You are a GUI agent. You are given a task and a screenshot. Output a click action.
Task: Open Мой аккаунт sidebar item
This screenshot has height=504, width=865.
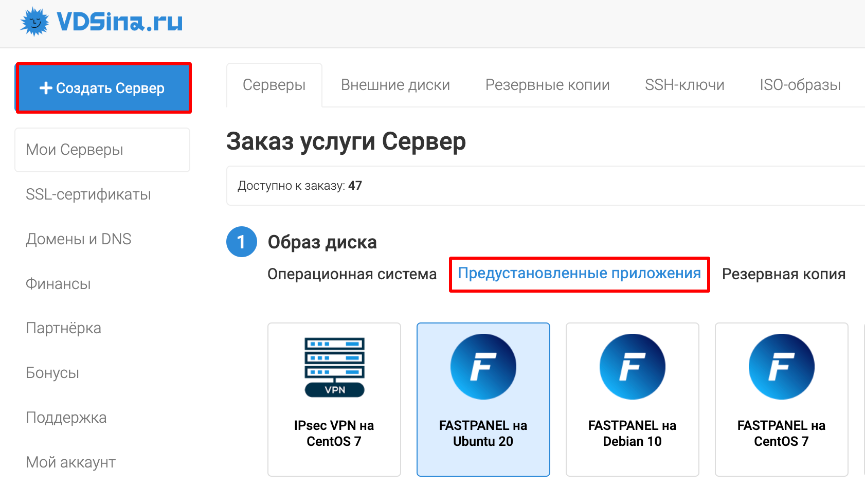[x=70, y=462]
